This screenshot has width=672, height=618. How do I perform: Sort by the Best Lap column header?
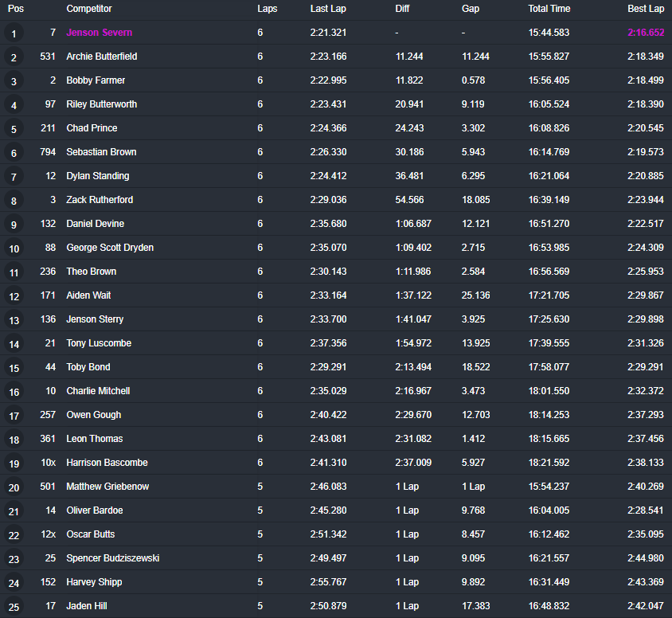[646, 9]
